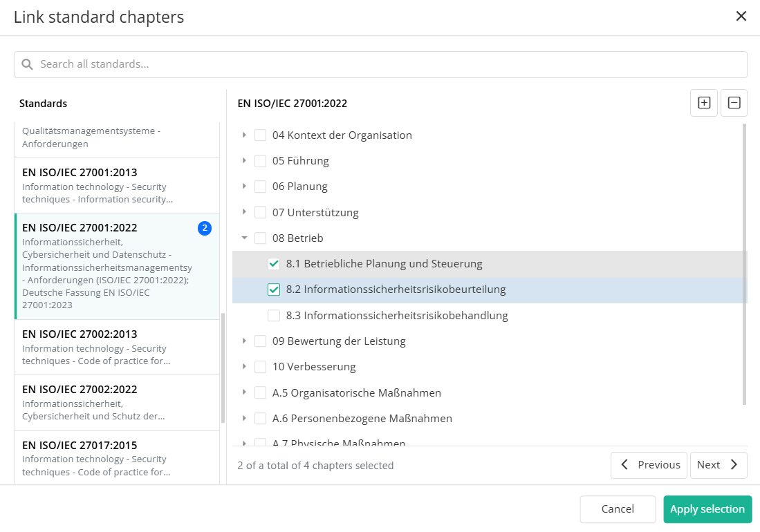Image resolution: width=760 pixels, height=532 pixels.
Task: Click the 8.3 Informationssicherheitsrisikobehandlung label
Action: [397, 316]
